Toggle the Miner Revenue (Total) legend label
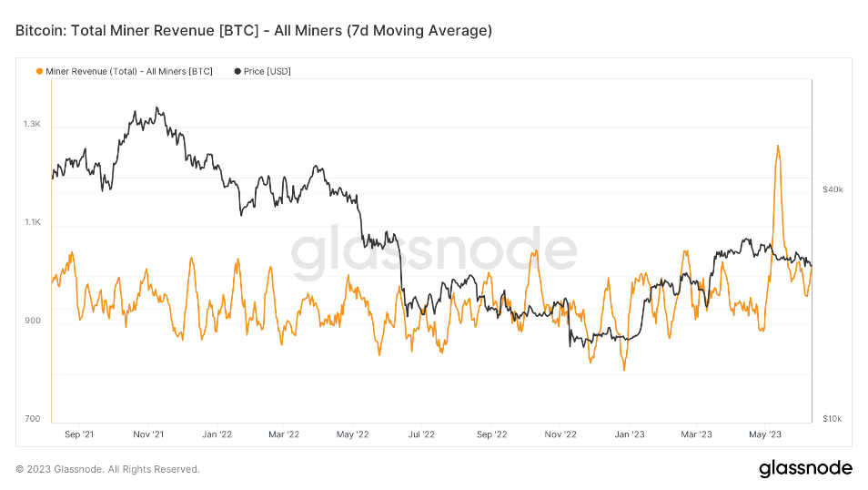The width and height of the screenshot is (868, 490). point(128,71)
